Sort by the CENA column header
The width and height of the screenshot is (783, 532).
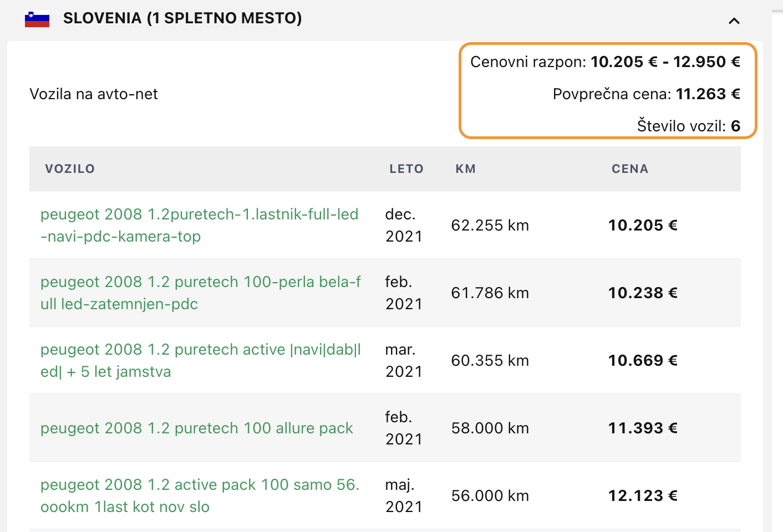coord(629,169)
